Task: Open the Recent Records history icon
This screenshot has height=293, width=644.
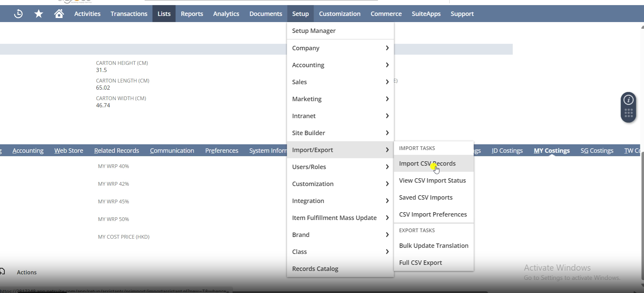Action: [18, 14]
